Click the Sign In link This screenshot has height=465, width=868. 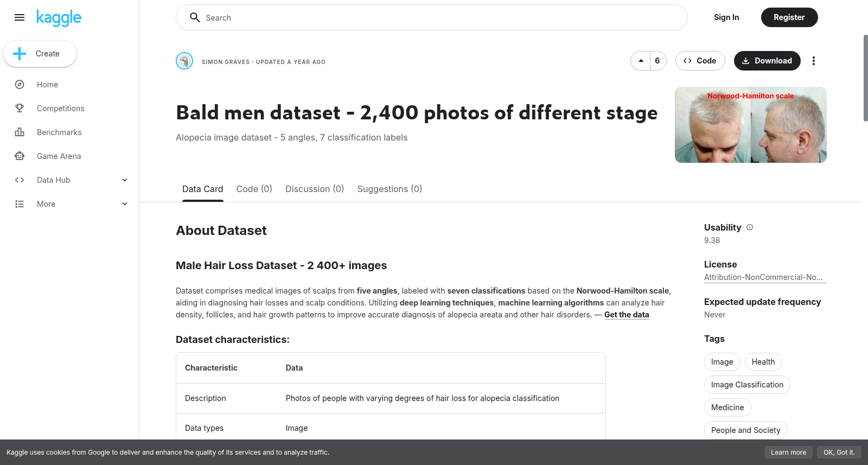click(x=726, y=17)
